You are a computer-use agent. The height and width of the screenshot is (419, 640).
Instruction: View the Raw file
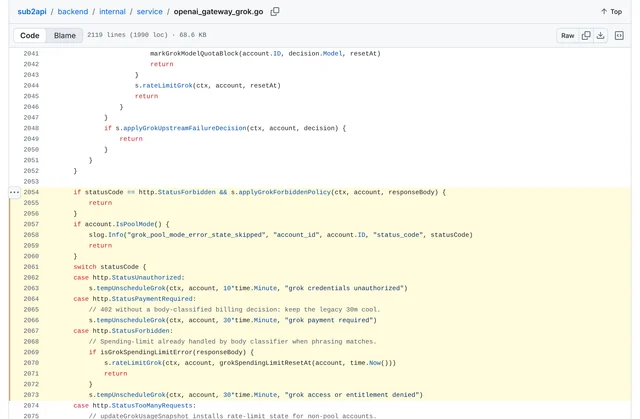click(567, 35)
